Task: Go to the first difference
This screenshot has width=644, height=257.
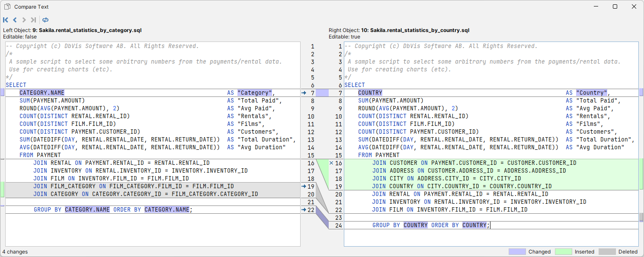Action: point(6,20)
